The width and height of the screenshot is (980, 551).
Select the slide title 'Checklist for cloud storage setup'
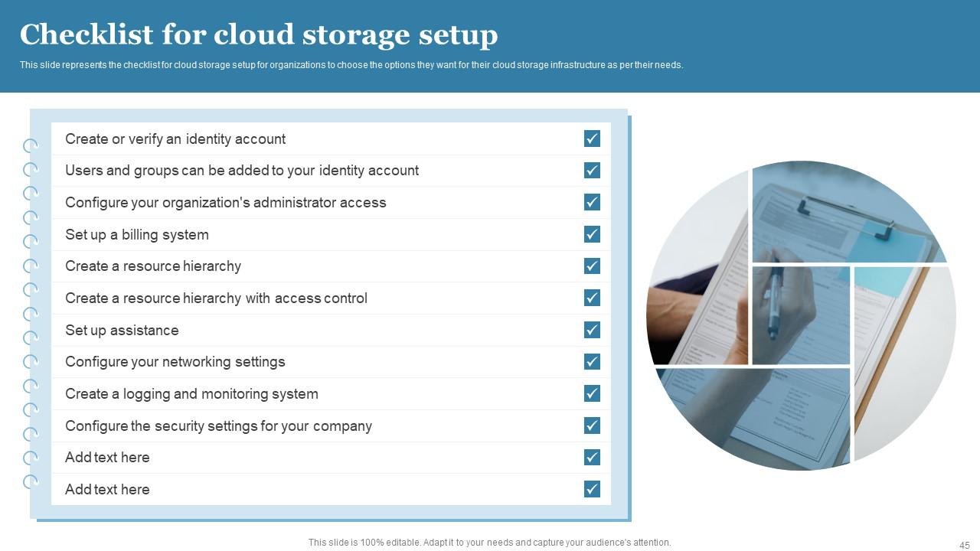[x=259, y=34]
